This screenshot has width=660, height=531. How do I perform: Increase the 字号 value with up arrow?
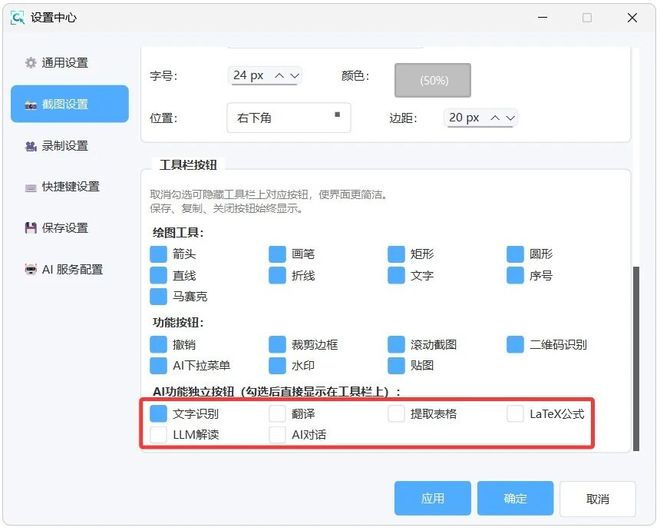(x=279, y=76)
